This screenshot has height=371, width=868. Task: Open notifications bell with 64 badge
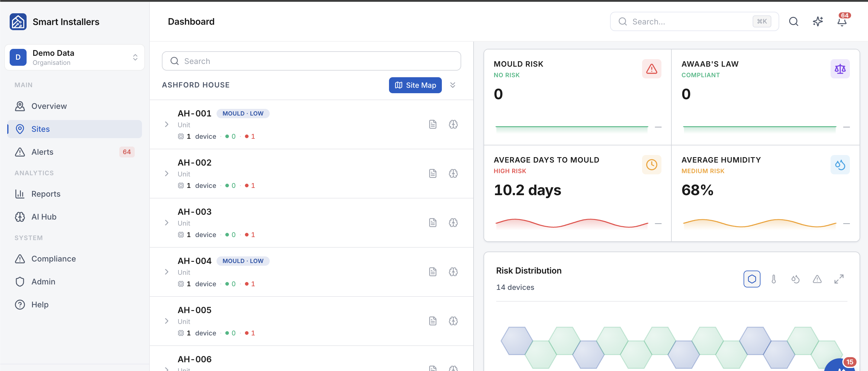pos(842,21)
